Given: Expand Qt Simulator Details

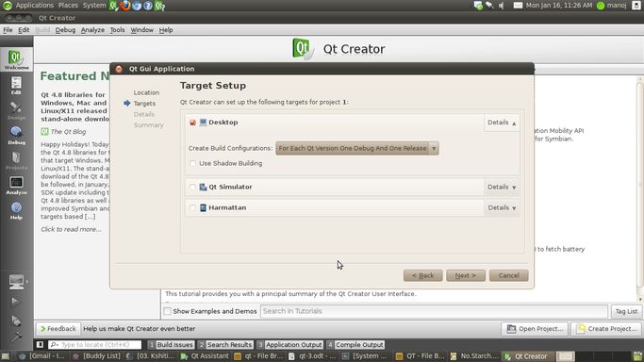Looking at the screenshot, I should click(502, 188).
